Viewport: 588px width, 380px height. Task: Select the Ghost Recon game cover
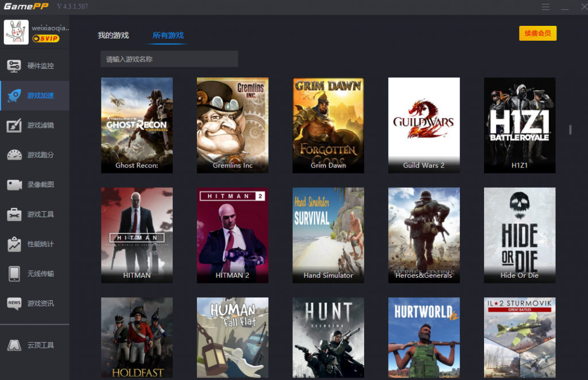coord(137,125)
